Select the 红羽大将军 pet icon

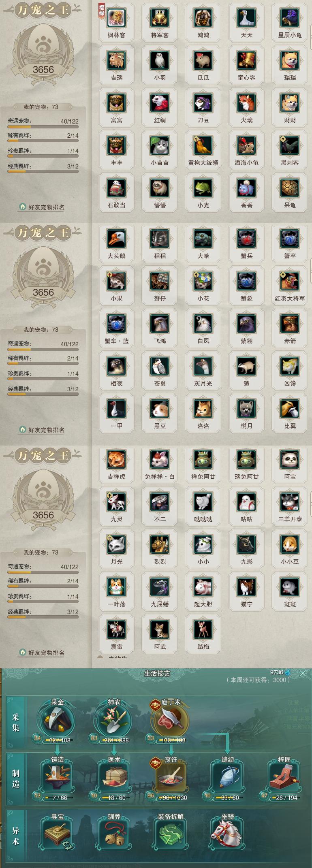point(290,281)
